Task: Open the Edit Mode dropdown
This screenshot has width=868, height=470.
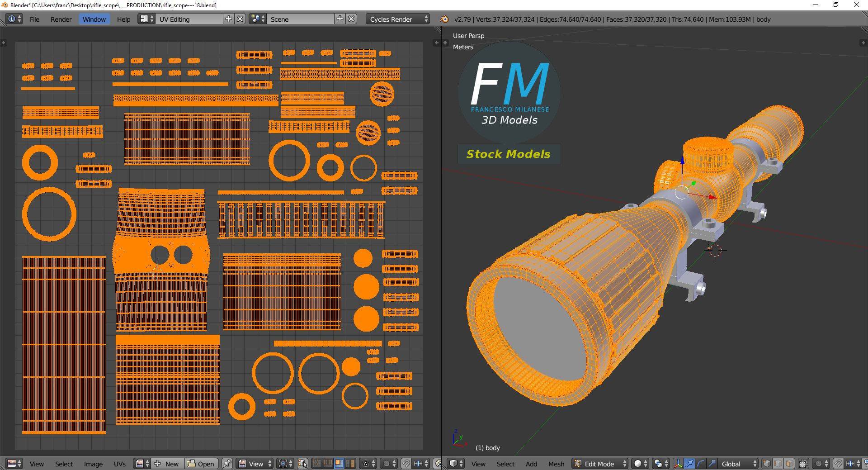Action: point(600,464)
